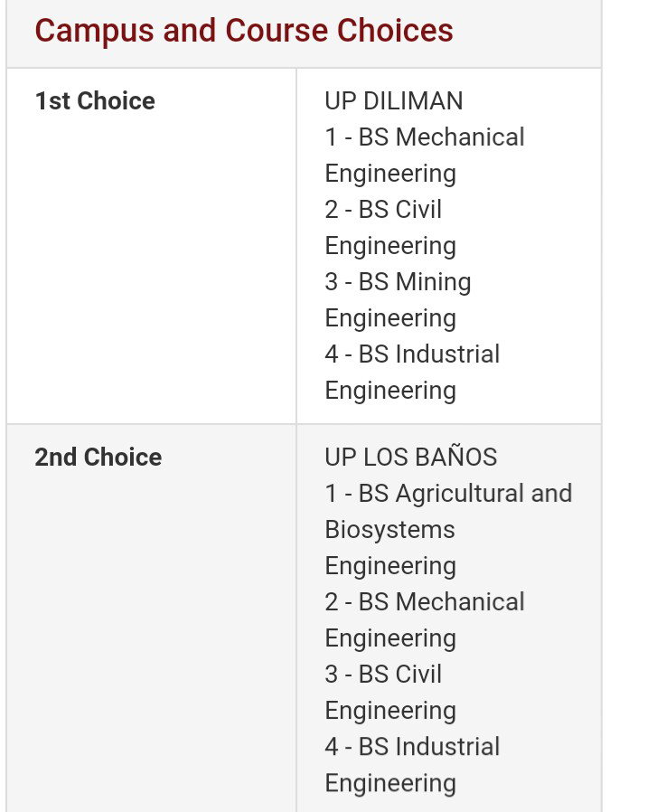This screenshot has height=812, width=647.
Task: Click Los Baños 2 - BS Mechanical Engineering entry
Action: pyautogui.click(x=425, y=620)
